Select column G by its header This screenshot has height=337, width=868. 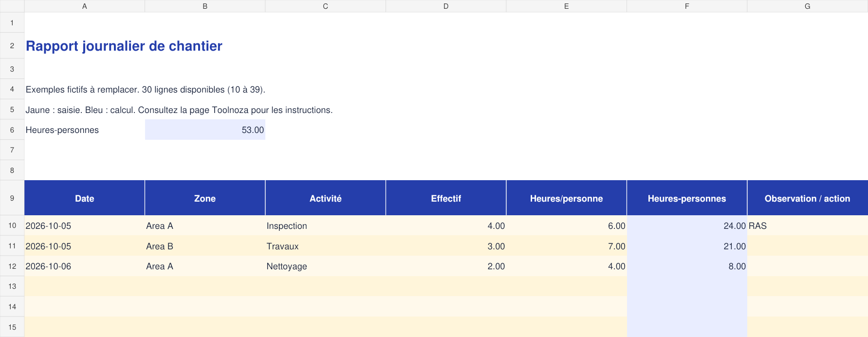[808, 6]
